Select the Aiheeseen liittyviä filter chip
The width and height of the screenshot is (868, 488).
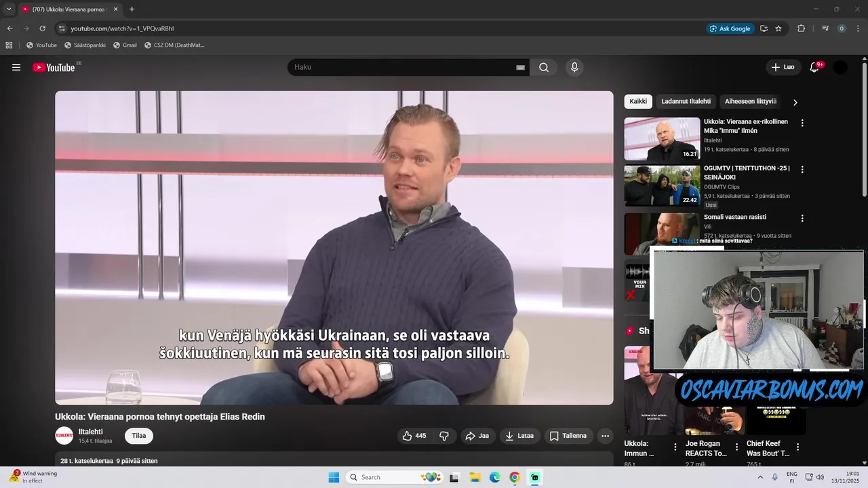(750, 102)
